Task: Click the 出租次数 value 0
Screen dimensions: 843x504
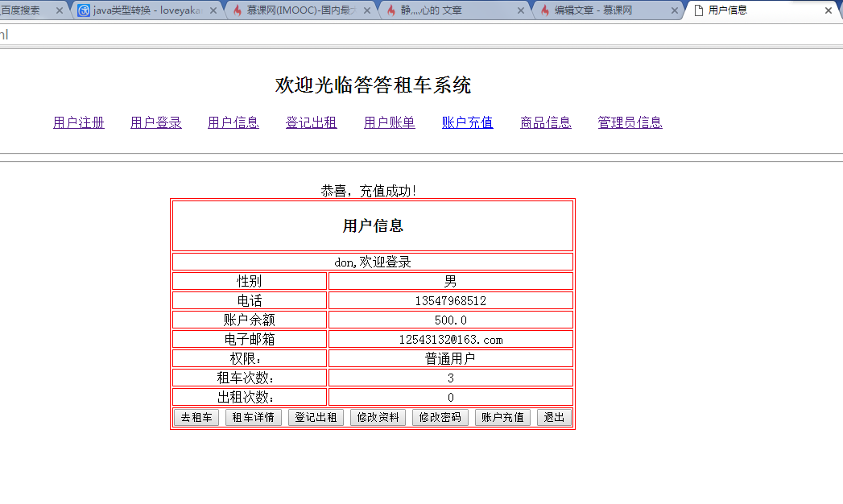Action: point(451,398)
